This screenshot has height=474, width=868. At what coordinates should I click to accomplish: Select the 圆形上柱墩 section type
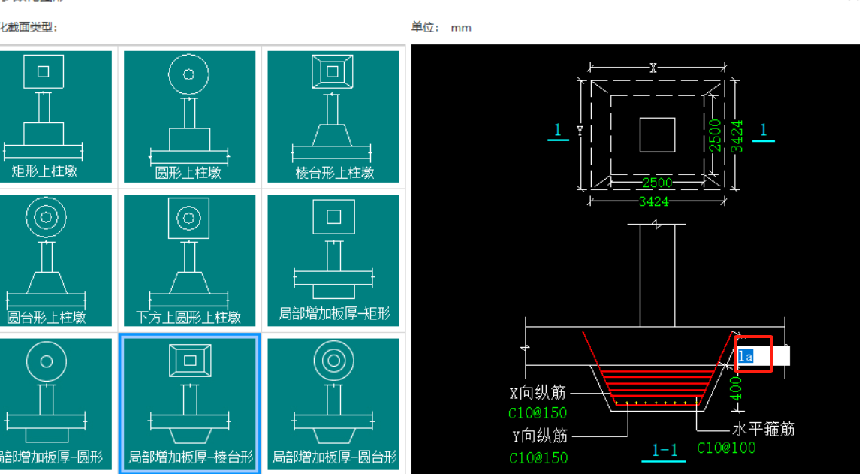pos(189,116)
